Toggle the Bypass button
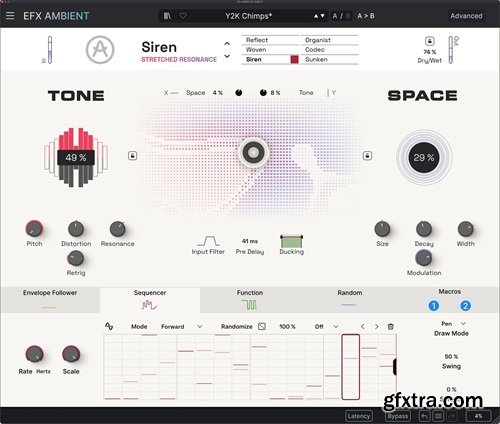500x424 pixels. pyautogui.click(x=398, y=416)
